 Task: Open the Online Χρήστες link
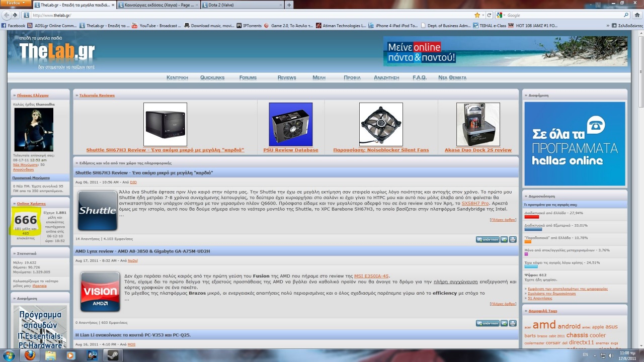pos(31,204)
